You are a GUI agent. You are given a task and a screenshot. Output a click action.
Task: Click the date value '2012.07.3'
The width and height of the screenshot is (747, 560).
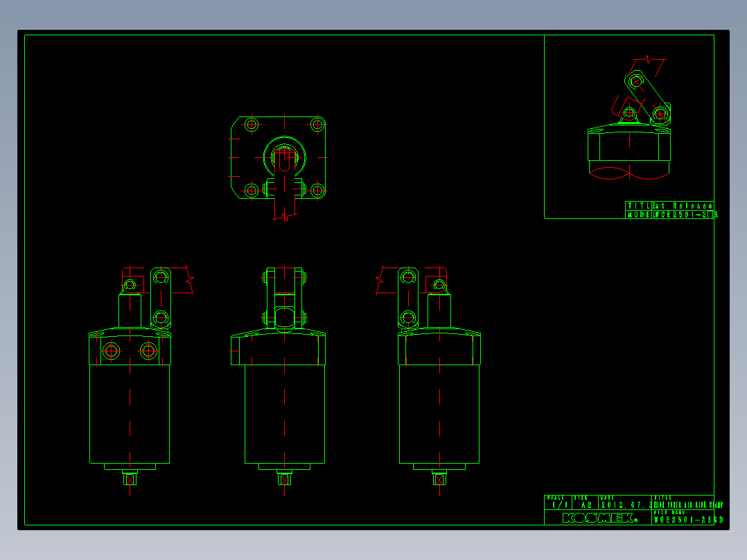[x=626, y=505]
